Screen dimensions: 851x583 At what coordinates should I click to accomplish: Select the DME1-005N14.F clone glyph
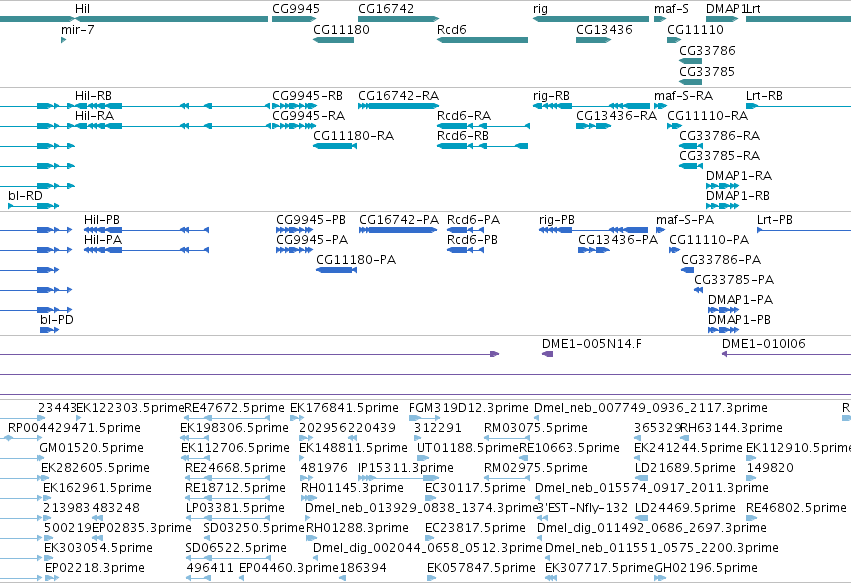(547, 354)
